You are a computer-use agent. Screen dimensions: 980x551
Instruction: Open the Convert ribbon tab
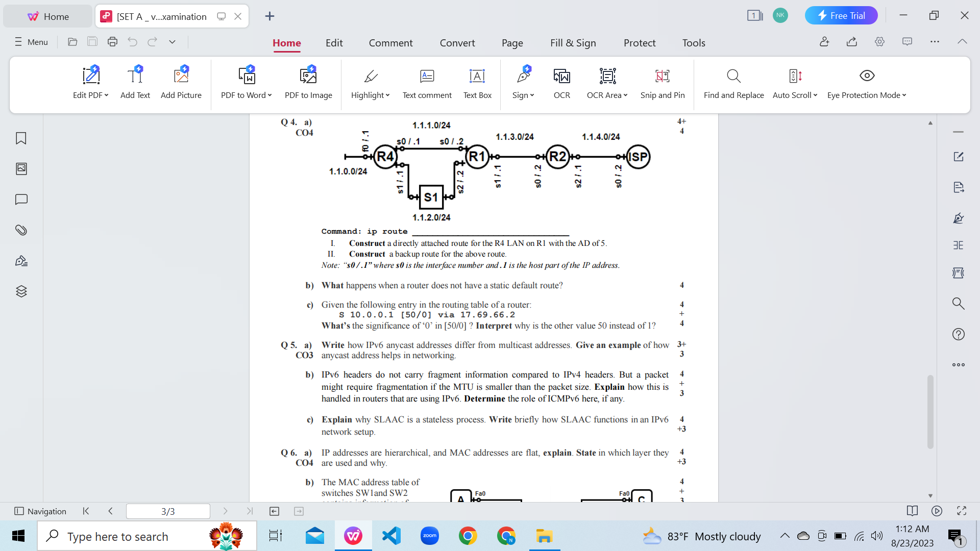(x=457, y=43)
